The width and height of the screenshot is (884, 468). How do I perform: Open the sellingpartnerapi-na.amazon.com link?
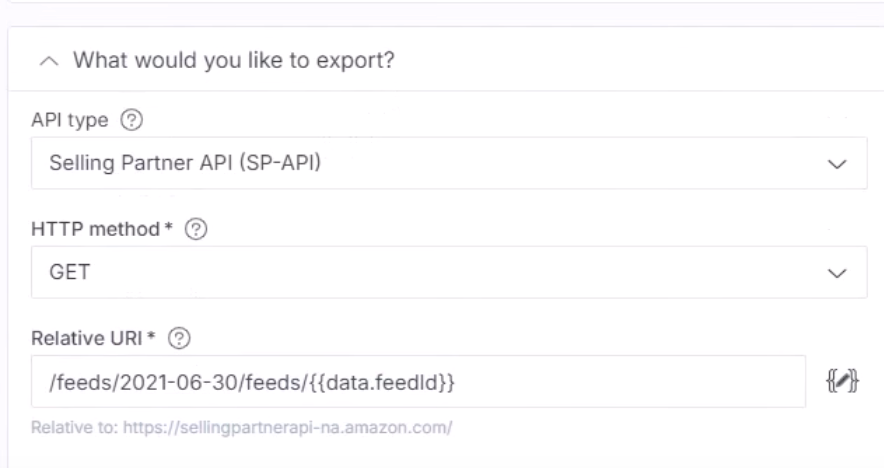(288, 428)
